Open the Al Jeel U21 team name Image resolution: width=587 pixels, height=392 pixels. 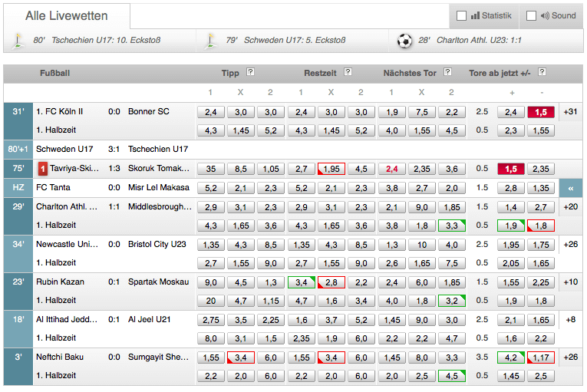[149, 319]
